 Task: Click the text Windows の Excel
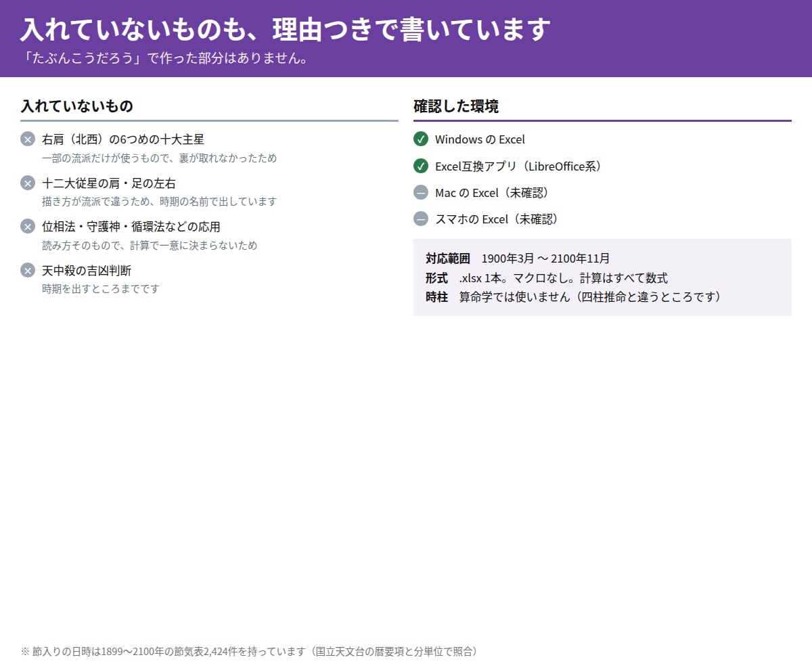tap(480, 139)
